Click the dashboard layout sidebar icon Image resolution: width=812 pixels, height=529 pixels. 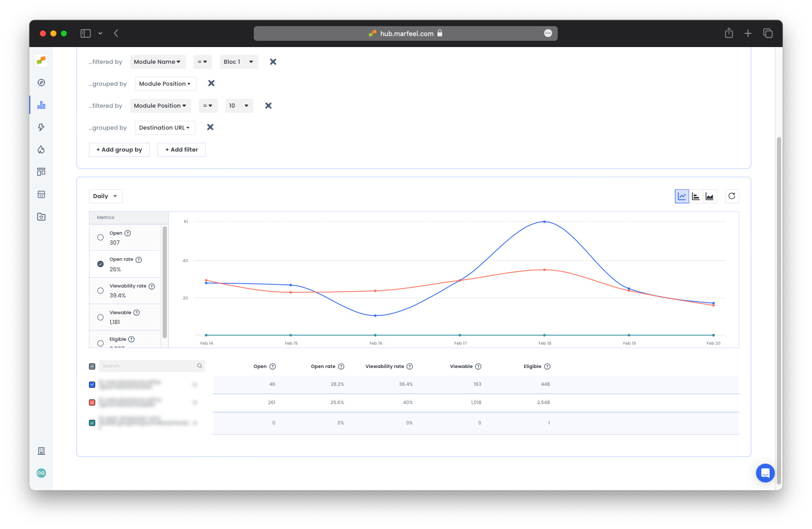[x=41, y=171]
